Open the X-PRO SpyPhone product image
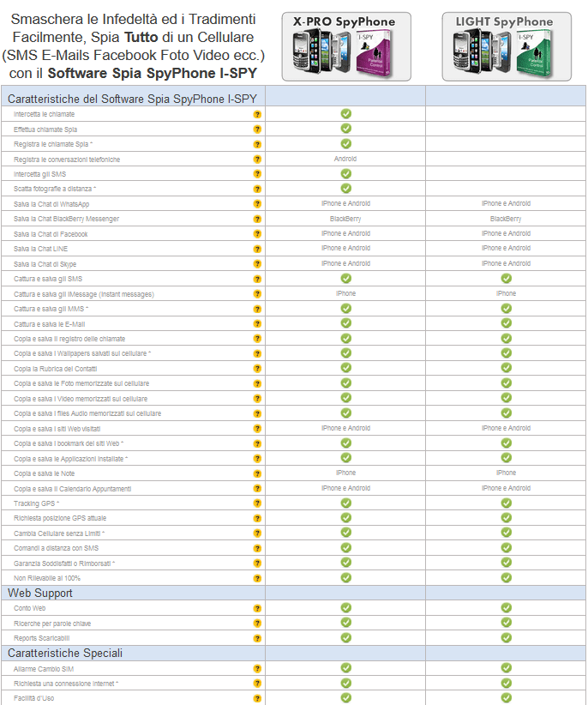Image resolution: width=588 pixels, height=705 pixels. tap(346, 47)
